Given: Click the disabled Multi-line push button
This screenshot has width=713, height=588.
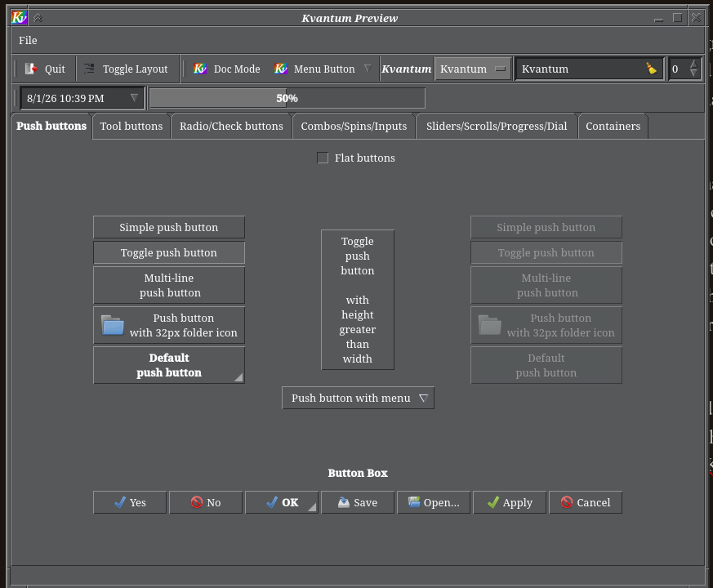Looking at the screenshot, I should pyautogui.click(x=546, y=285).
